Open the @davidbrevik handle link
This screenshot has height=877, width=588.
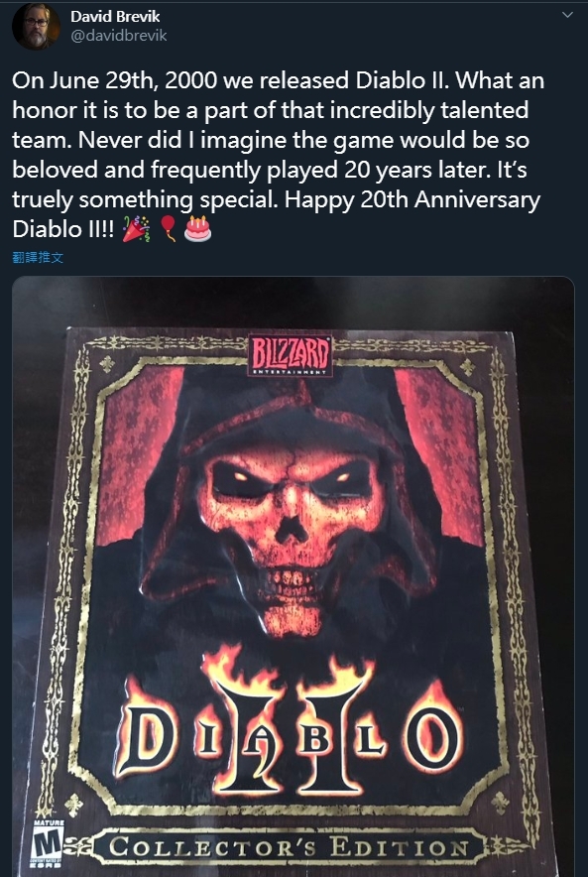(119, 36)
